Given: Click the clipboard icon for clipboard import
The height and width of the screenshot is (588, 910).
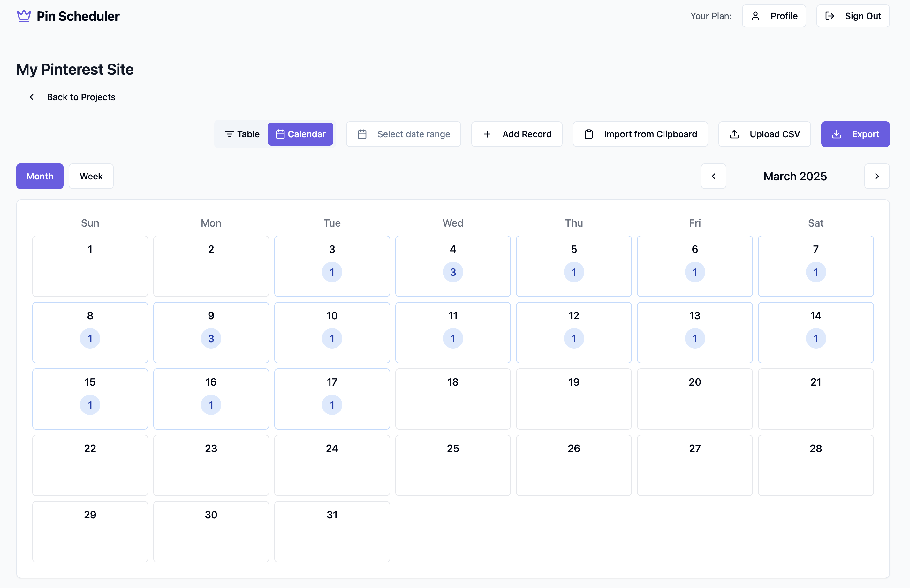Looking at the screenshot, I should 588,134.
